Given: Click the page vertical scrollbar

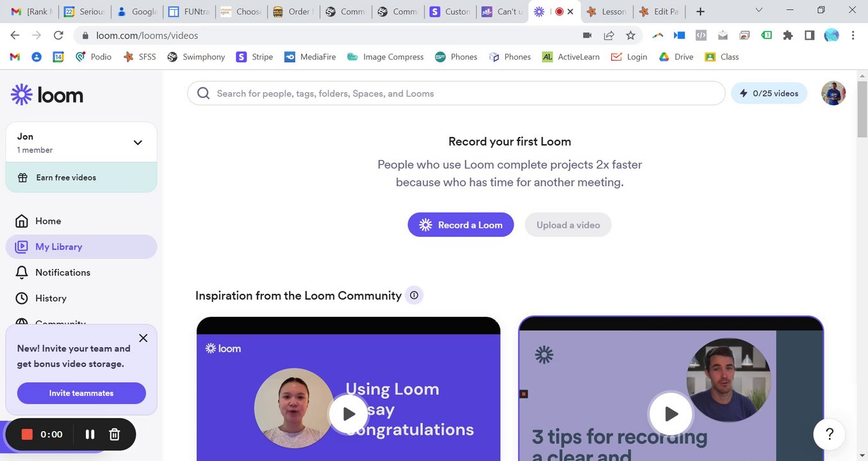Looking at the screenshot, I should tap(862, 109).
